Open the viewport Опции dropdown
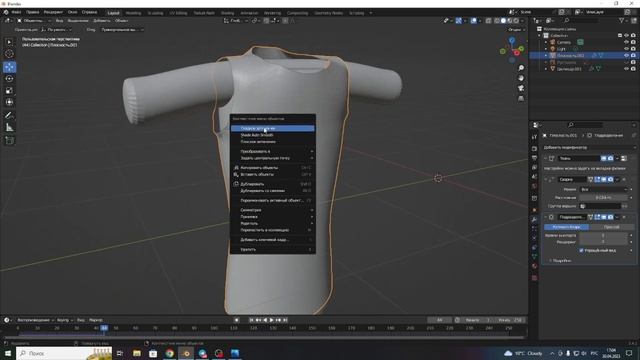640x360 pixels. (x=516, y=30)
